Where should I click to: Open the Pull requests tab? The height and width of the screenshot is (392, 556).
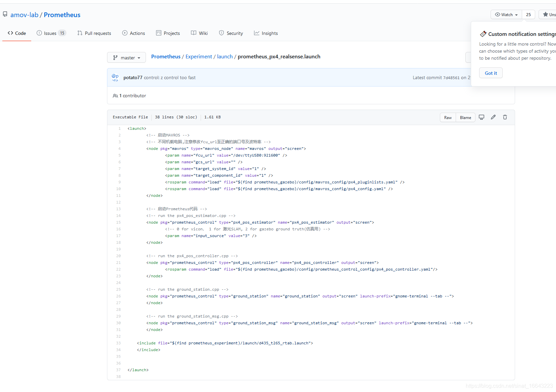tap(94, 33)
